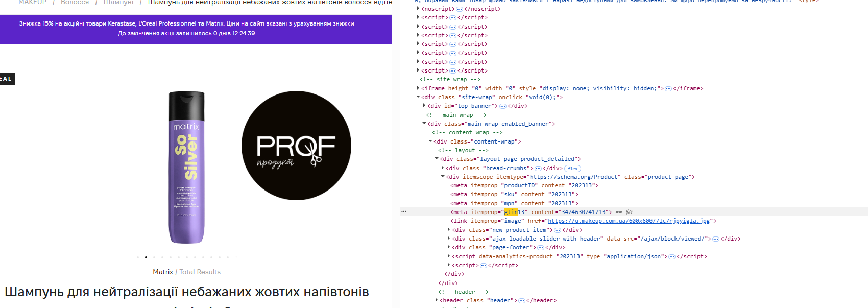
Task: Select the content wrap comment line
Action: tap(467, 132)
